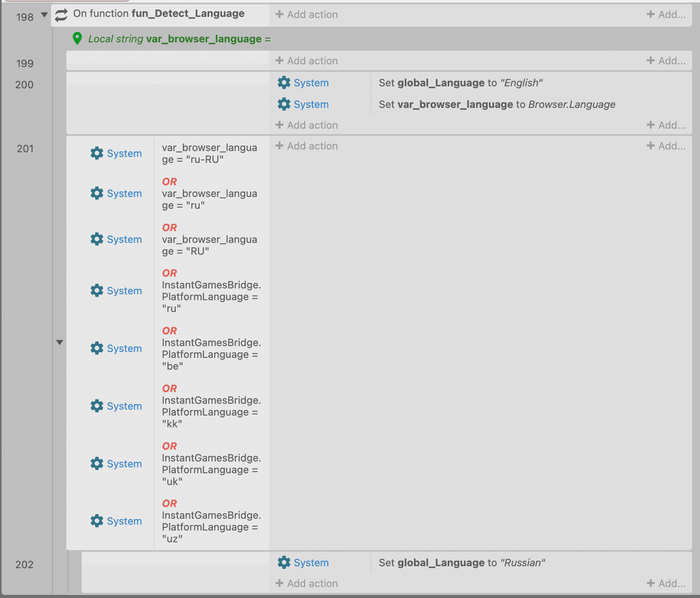Click Add... at right of event 199
Viewport: 700px width, 598px height.
[666, 61]
